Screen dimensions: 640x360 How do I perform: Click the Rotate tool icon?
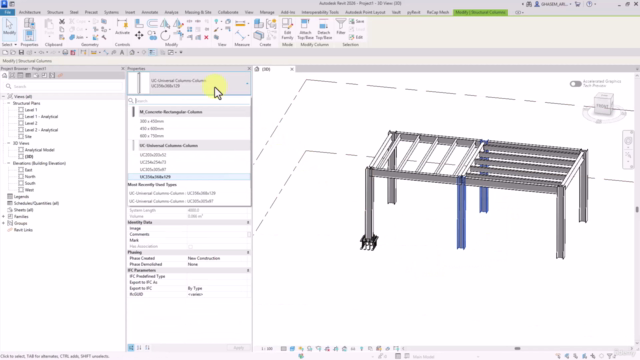tap(165, 36)
